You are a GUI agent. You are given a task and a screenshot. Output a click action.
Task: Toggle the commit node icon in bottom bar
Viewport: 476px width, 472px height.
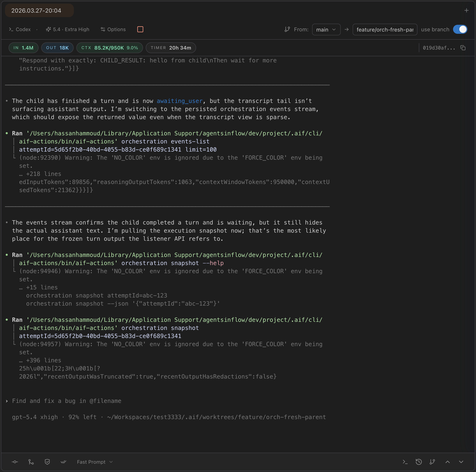[x=15, y=462]
